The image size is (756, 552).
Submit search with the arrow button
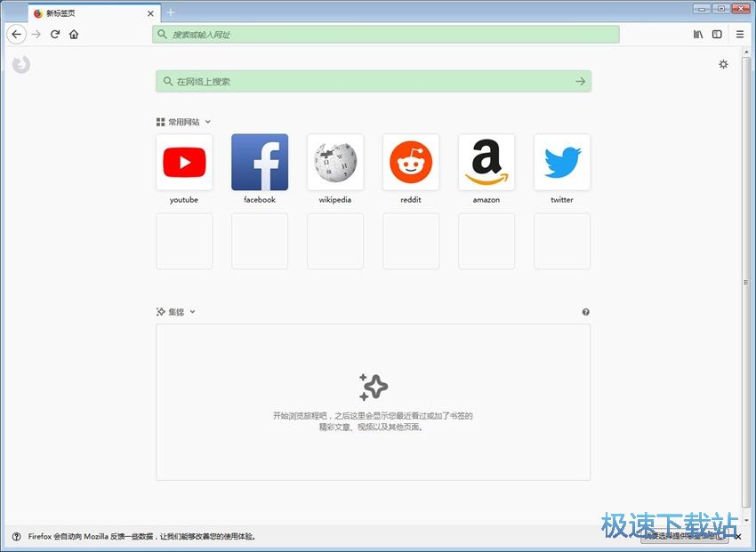[580, 82]
